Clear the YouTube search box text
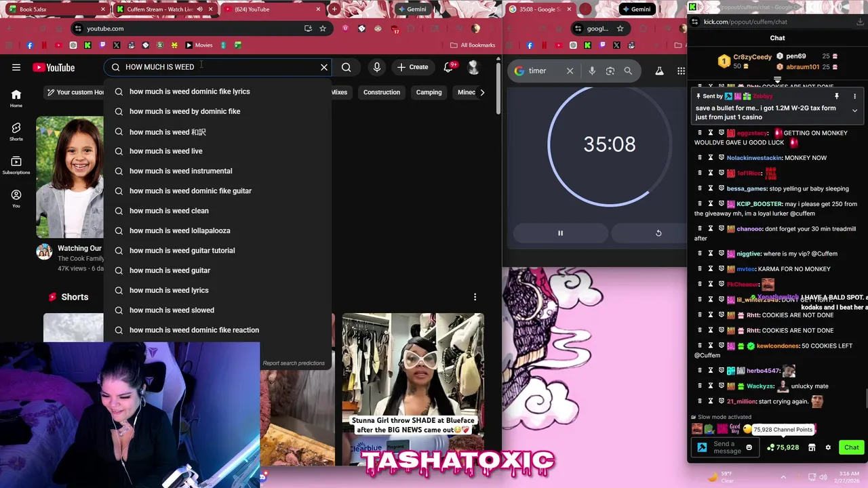Image resolution: width=868 pixels, height=488 pixels. [324, 67]
